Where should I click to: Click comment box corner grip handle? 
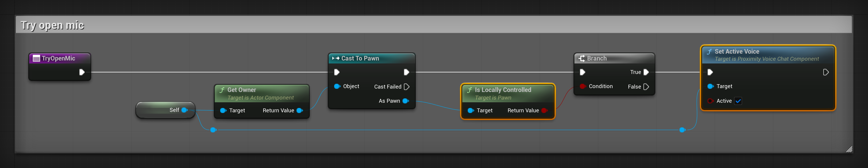(x=849, y=150)
